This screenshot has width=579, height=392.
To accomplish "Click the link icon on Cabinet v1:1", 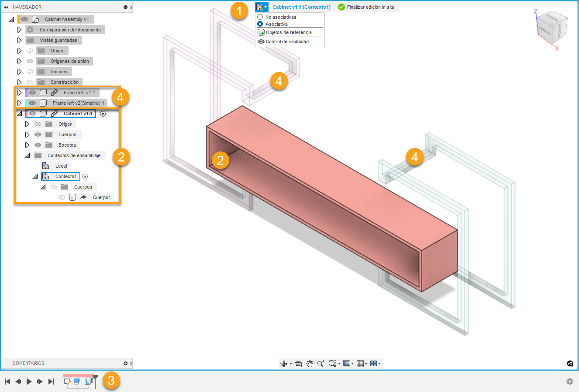I will [54, 113].
